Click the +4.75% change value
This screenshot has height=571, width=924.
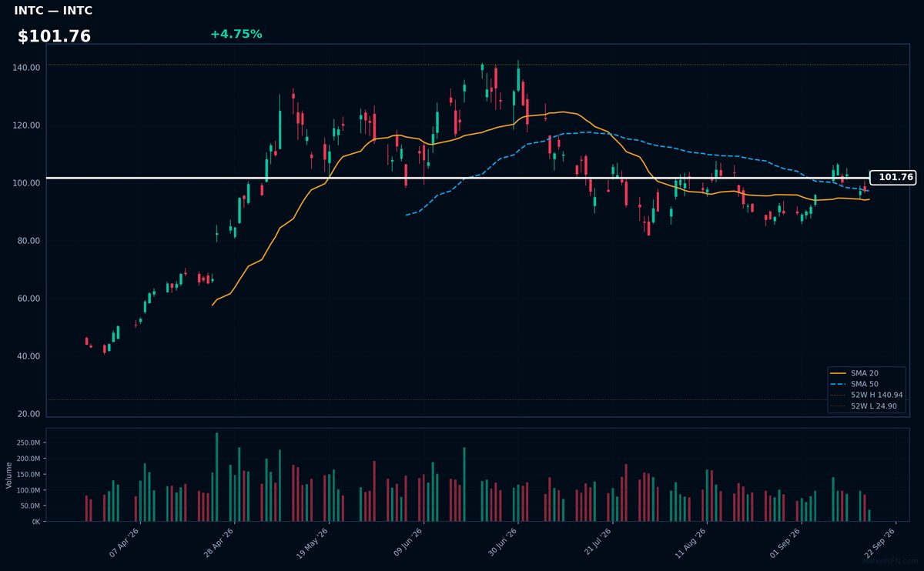pyautogui.click(x=236, y=34)
